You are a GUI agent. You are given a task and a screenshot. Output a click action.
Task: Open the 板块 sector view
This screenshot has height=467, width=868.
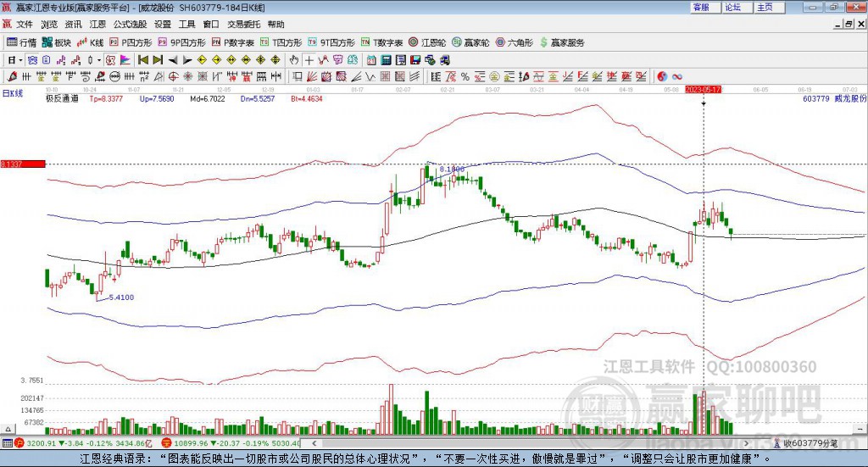click(57, 42)
